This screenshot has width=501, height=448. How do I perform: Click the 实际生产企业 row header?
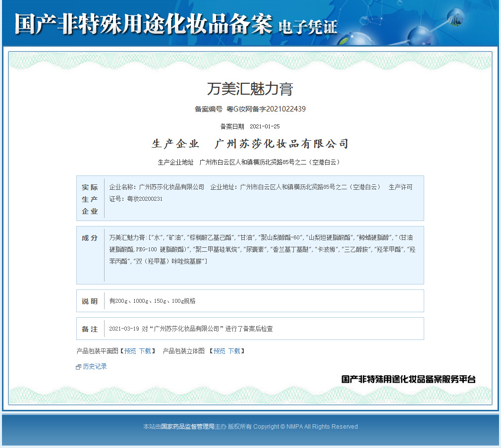pyautogui.click(x=89, y=197)
